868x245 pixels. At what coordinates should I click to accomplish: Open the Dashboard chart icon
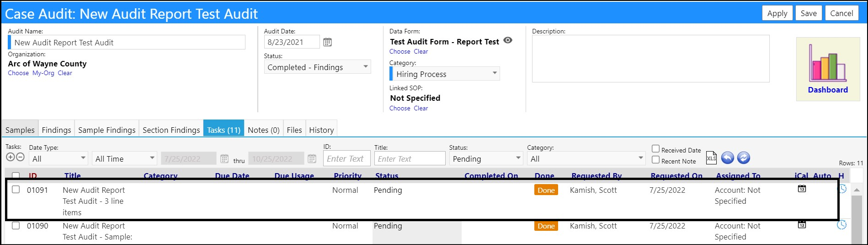827,63
